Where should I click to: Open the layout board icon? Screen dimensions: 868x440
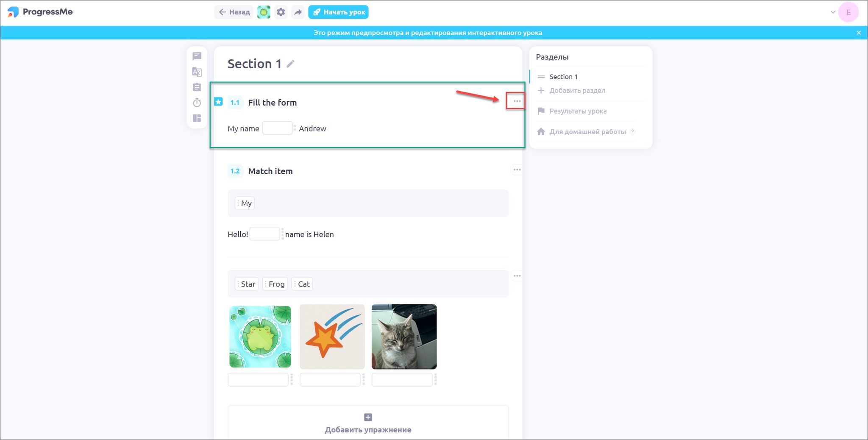coord(197,118)
